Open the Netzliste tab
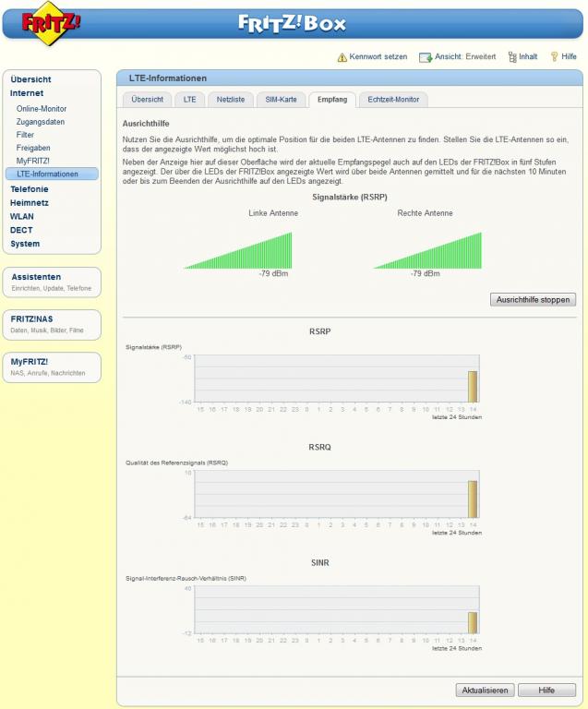The width and height of the screenshot is (588, 709). click(x=231, y=100)
